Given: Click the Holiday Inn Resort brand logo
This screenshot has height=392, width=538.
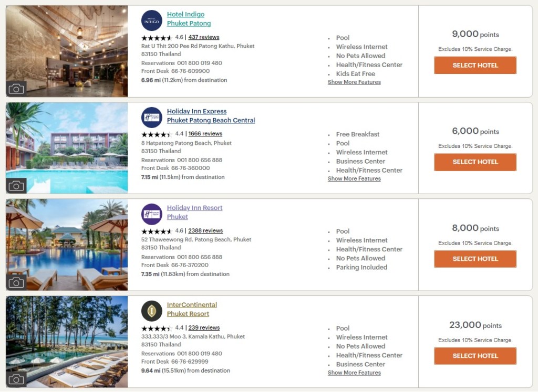Looking at the screenshot, I should pos(152,214).
